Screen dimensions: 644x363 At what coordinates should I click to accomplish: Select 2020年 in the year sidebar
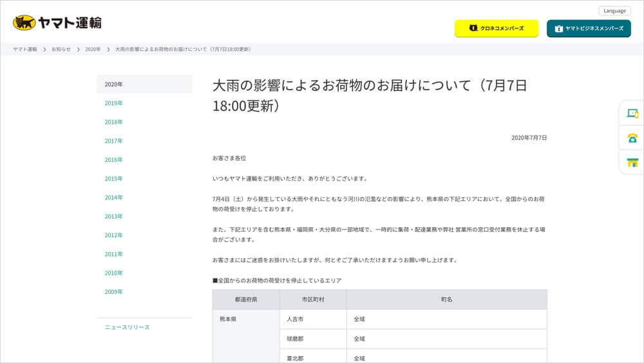tap(114, 84)
